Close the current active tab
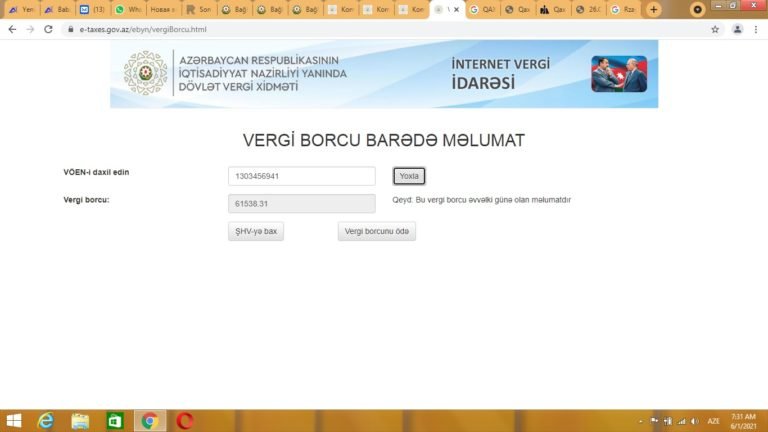 click(456, 9)
